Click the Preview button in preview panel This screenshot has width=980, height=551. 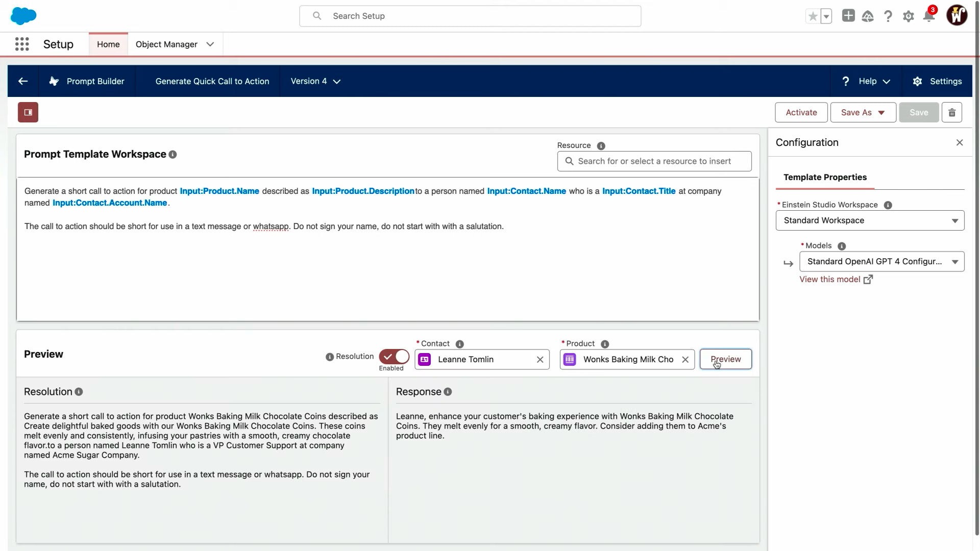726,359
